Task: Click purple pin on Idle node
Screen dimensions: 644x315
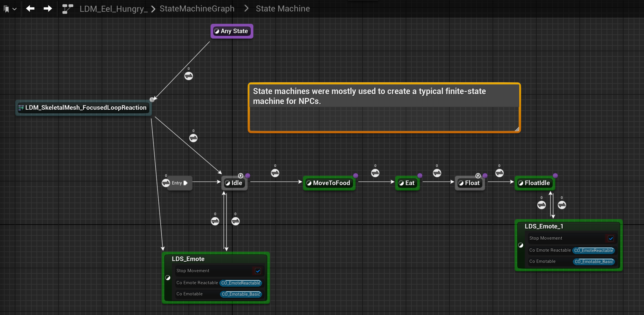Action: click(248, 176)
